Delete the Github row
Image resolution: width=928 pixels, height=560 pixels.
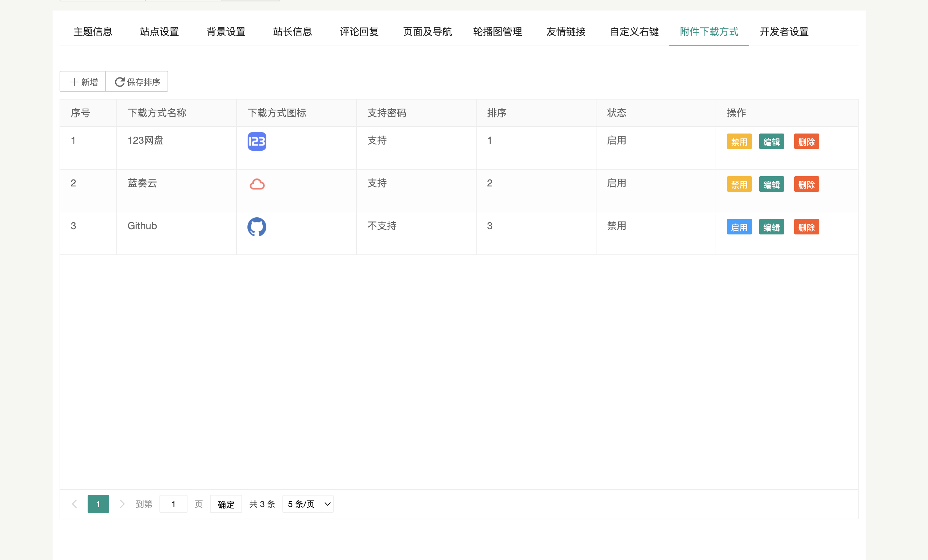(806, 227)
